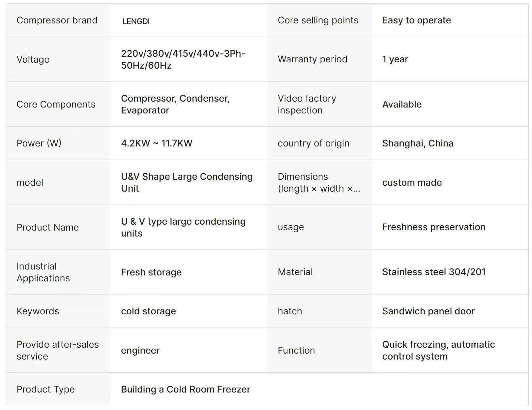Click the Sandwich panel door hatch value

tap(428, 311)
